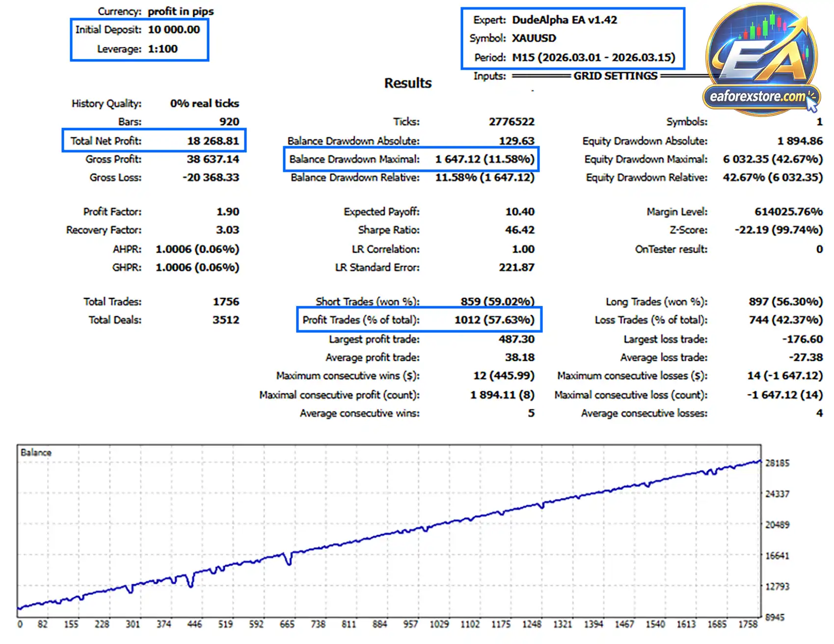
Task: Click Maximum consecutive losses value '14 (-1 647.12)'
Action: point(785,376)
